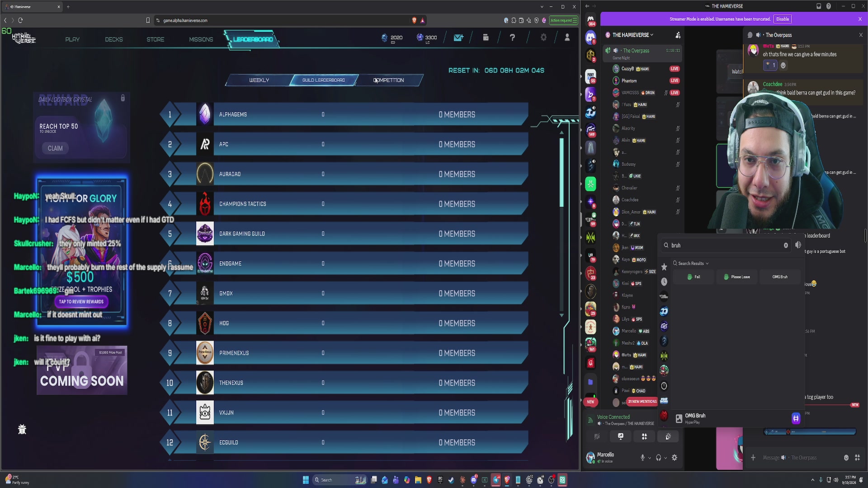
Task: Click CLAIM on the daily lootbox crystal
Action: point(55,148)
